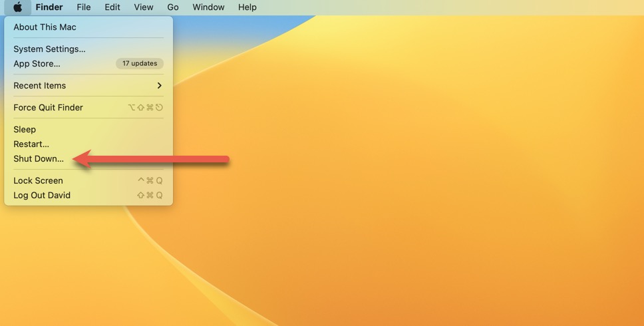Open the File menu

click(x=83, y=7)
